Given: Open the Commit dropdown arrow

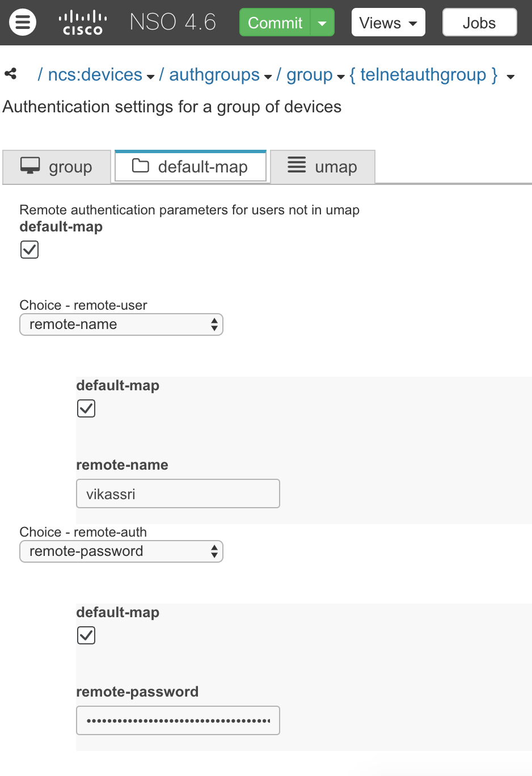Looking at the screenshot, I should pyautogui.click(x=322, y=23).
